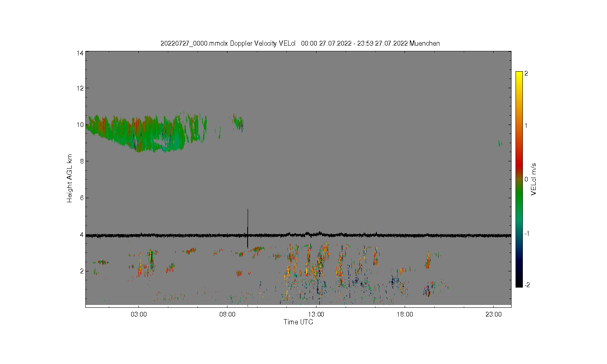Click the 18:00 time tick label
The image size is (607, 364).
click(x=405, y=315)
